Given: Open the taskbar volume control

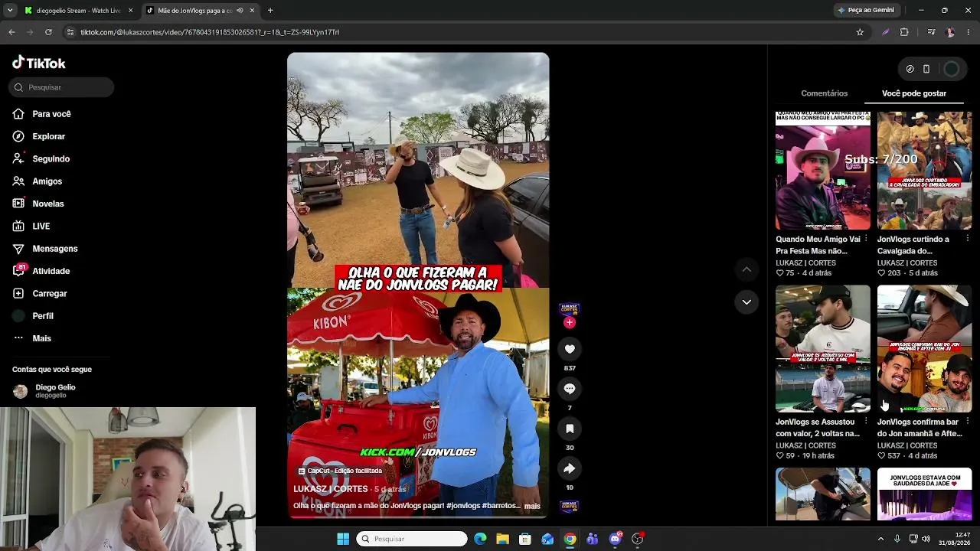Looking at the screenshot, I should 926,539.
